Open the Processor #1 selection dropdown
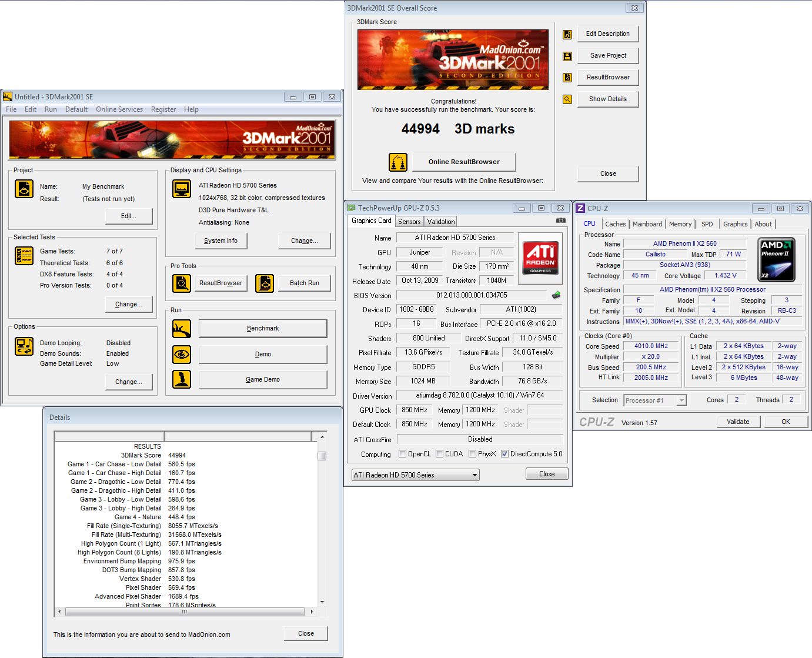 click(x=655, y=400)
